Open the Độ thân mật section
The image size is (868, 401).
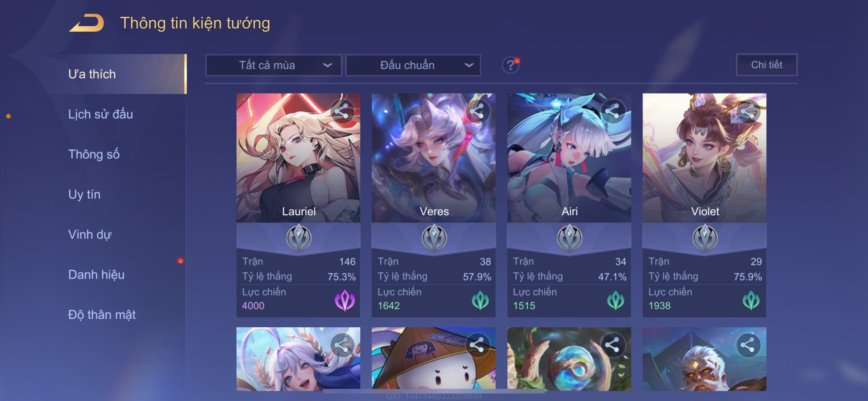(102, 315)
